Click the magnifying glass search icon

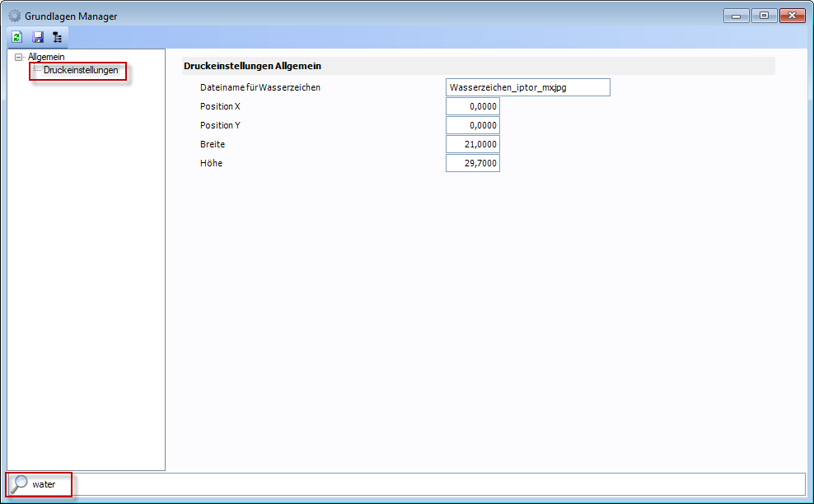19,484
